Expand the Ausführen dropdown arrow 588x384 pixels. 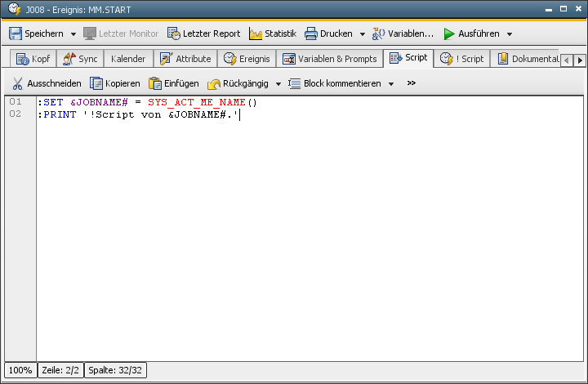(510, 34)
